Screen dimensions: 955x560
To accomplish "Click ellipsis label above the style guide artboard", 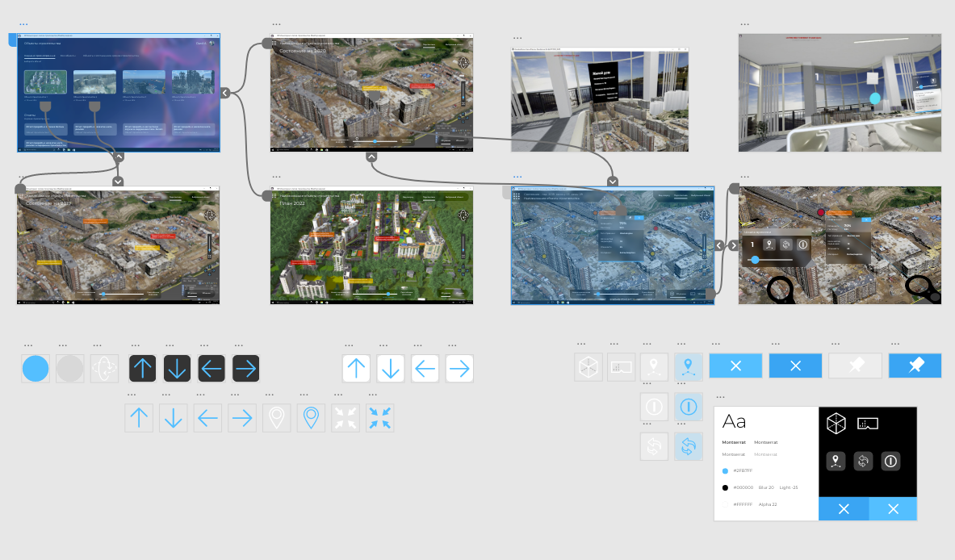I will [x=720, y=397].
